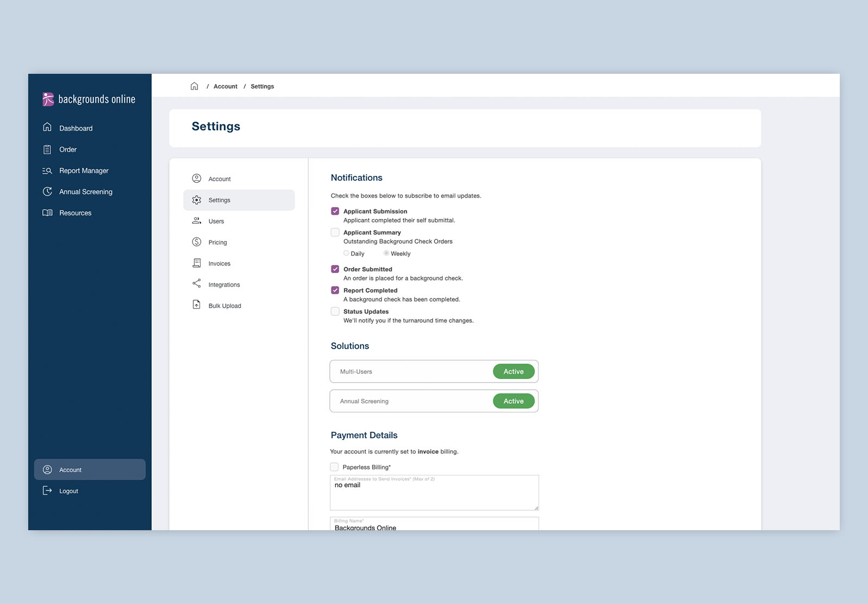Uncheck the Applicant Submission checkbox

tap(335, 211)
